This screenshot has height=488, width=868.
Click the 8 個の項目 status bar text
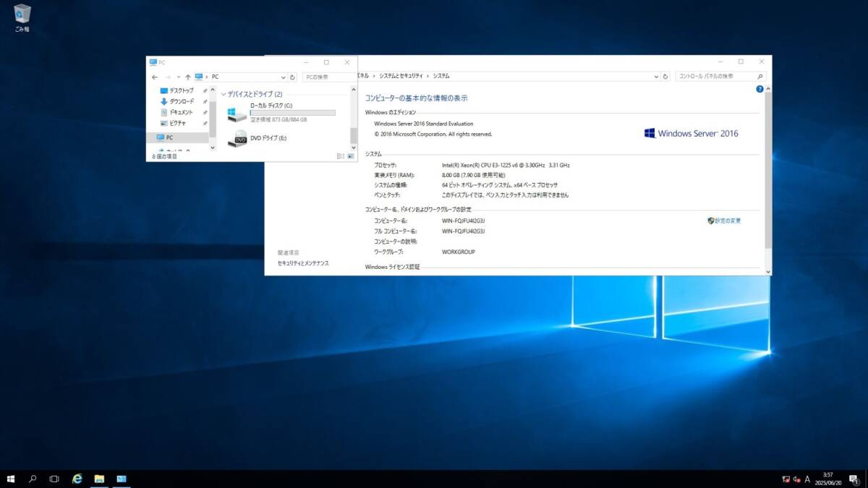coord(165,156)
